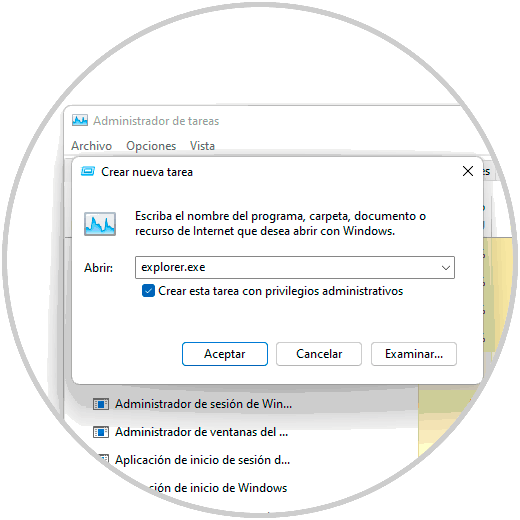
Task: Uncheck Crear esta tarea con privilegios administrativos
Action: coord(148,291)
